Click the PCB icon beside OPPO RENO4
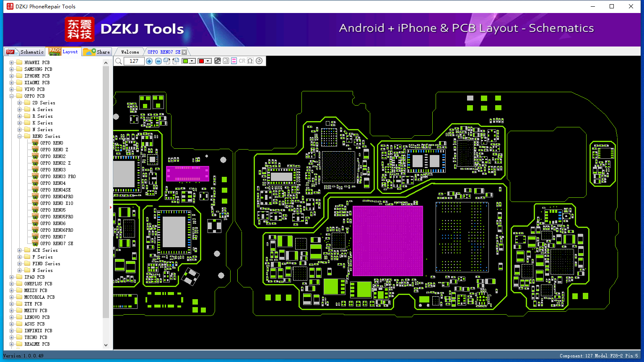Viewport: 644px width, 362px height. 35,183
